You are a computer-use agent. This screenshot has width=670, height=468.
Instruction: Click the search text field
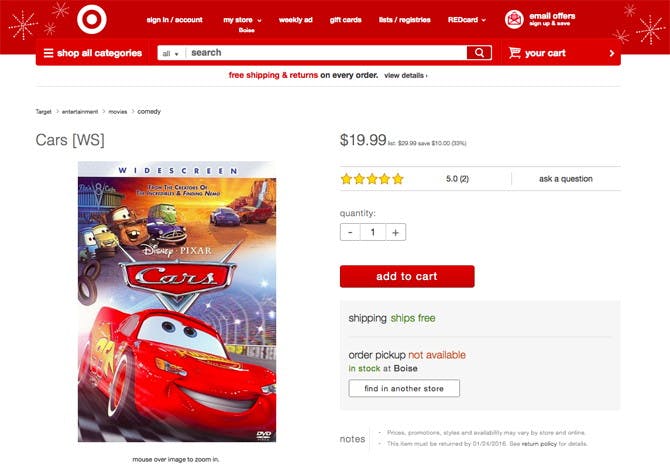pos(326,53)
